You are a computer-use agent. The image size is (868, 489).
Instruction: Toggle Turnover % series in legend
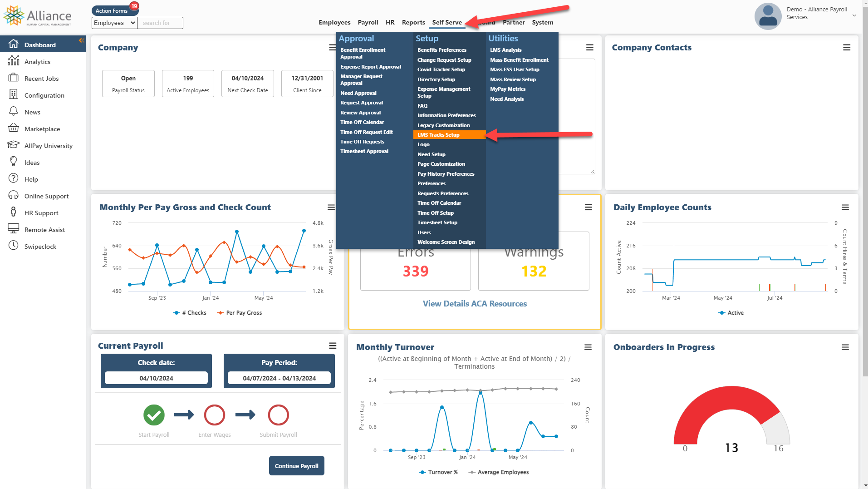coord(438,472)
